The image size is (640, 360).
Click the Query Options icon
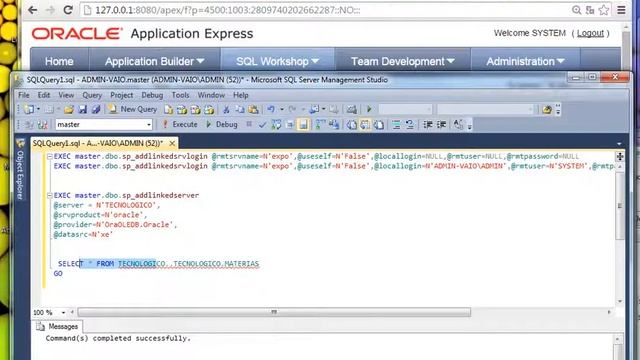(289, 124)
